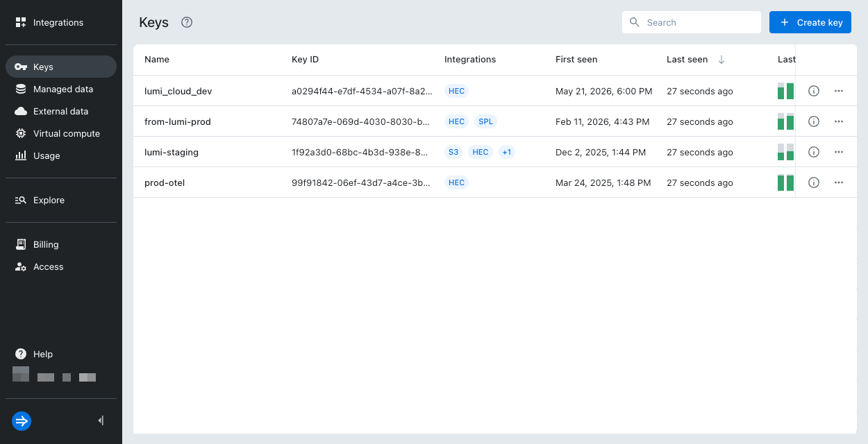The width and height of the screenshot is (868, 444).
Task: Show info for from-lumi-prod key
Action: [x=814, y=121]
